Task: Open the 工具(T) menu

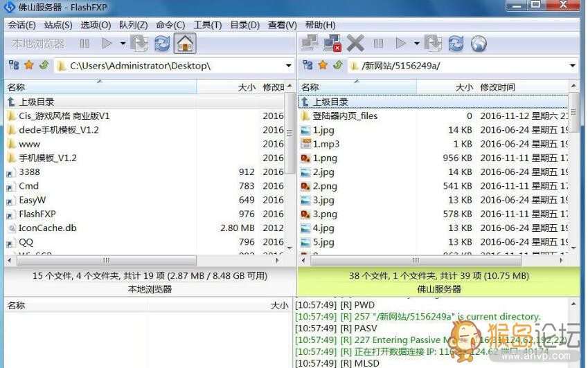Action: point(207,25)
